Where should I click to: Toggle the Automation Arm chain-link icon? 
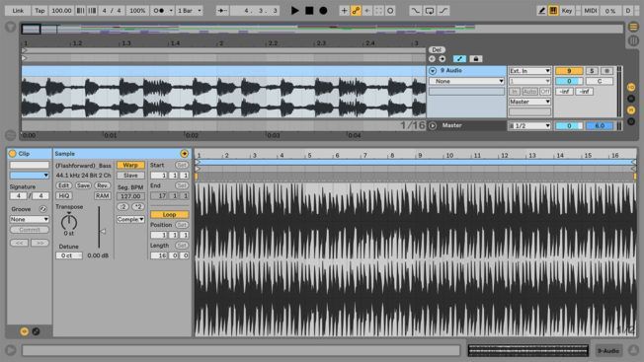356,11
